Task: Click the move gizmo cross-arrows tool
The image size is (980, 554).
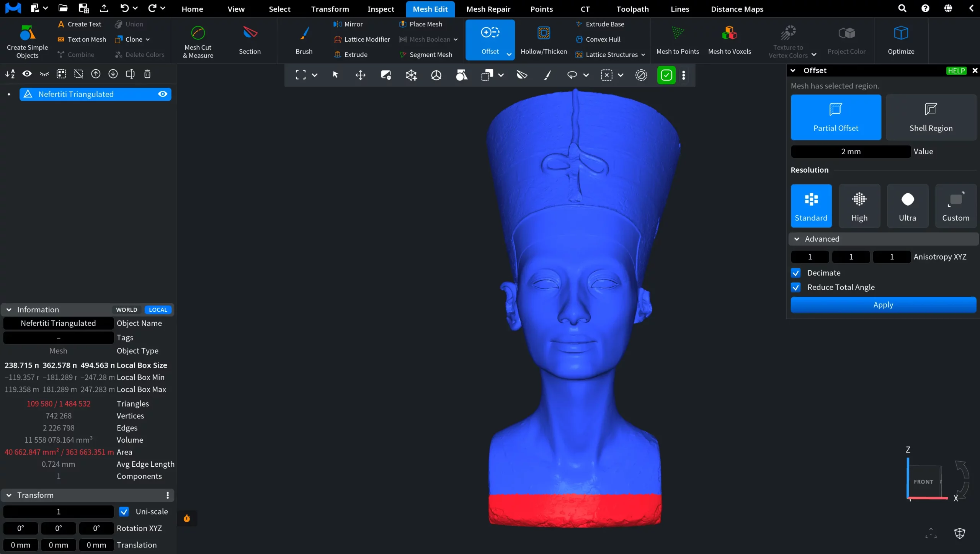Action: pyautogui.click(x=360, y=75)
